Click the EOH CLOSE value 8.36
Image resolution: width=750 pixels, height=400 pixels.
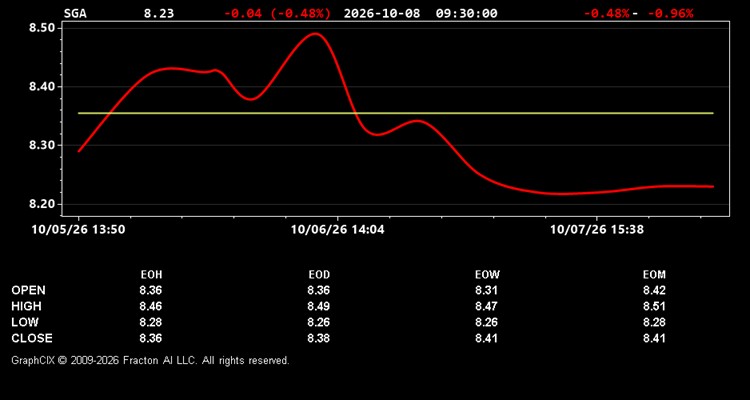(x=151, y=338)
